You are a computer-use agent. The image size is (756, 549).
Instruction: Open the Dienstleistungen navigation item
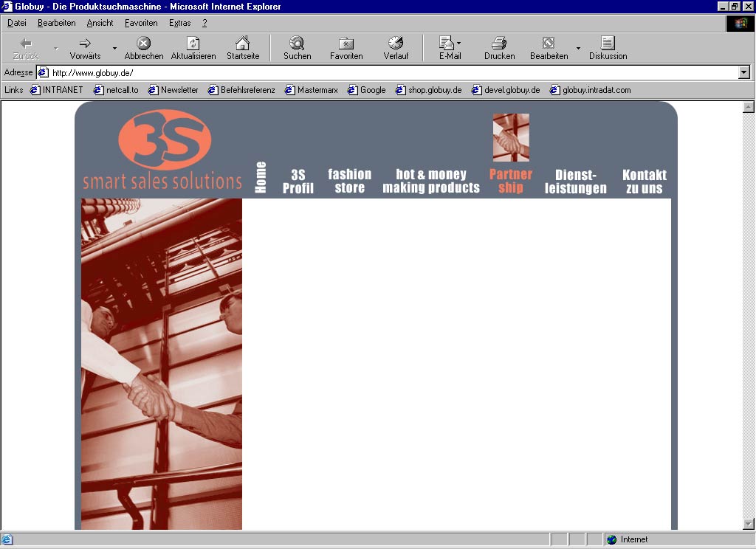pos(576,182)
